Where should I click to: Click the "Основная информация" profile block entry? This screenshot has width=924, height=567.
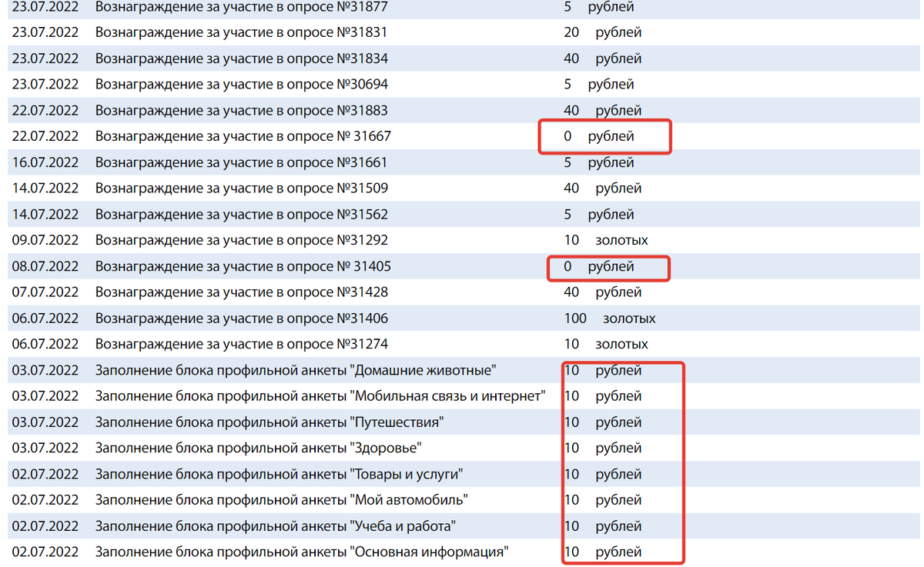coord(303,552)
